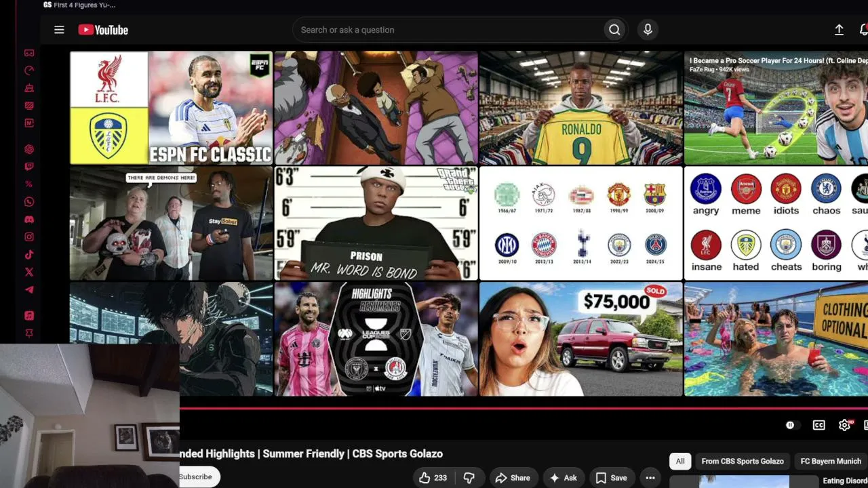Open the speedometer GX Control sidebar icon
Screen dimensions: 868x488
(x=29, y=70)
